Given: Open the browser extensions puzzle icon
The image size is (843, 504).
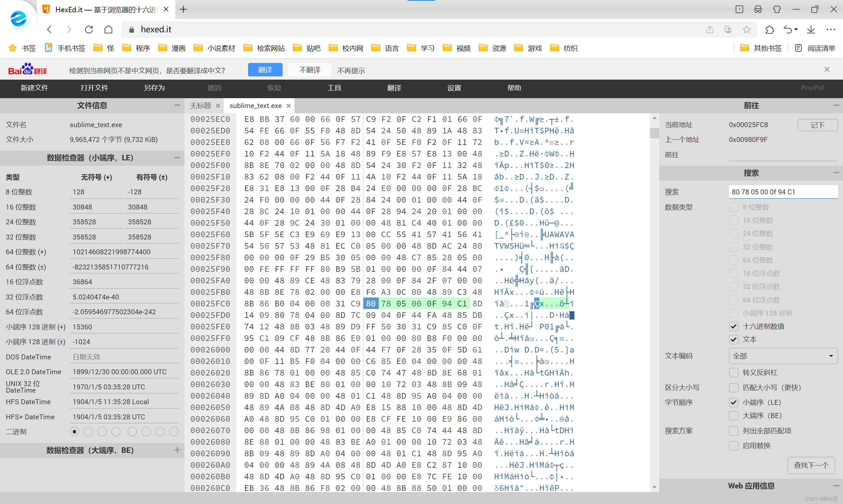Looking at the screenshot, I should pyautogui.click(x=770, y=30).
